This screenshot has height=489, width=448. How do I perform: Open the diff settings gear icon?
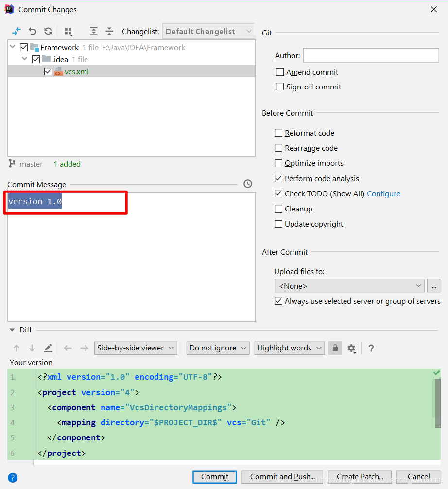click(x=352, y=349)
